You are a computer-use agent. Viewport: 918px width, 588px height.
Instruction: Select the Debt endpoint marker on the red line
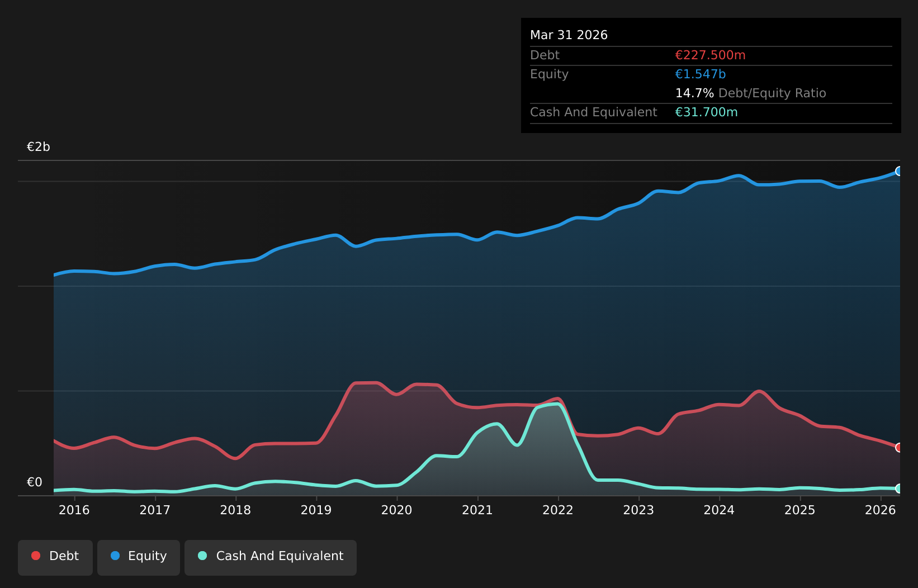pyautogui.click(x=899, y=447)
